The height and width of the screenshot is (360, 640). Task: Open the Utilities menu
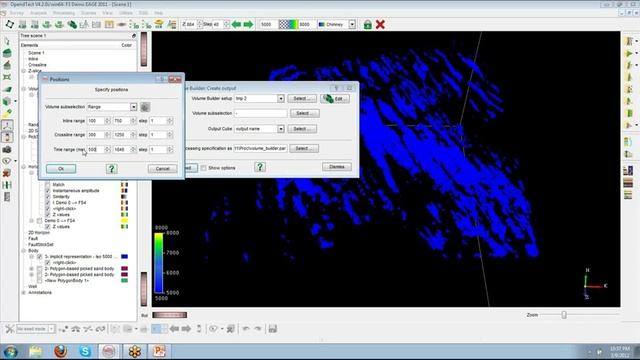126,13
